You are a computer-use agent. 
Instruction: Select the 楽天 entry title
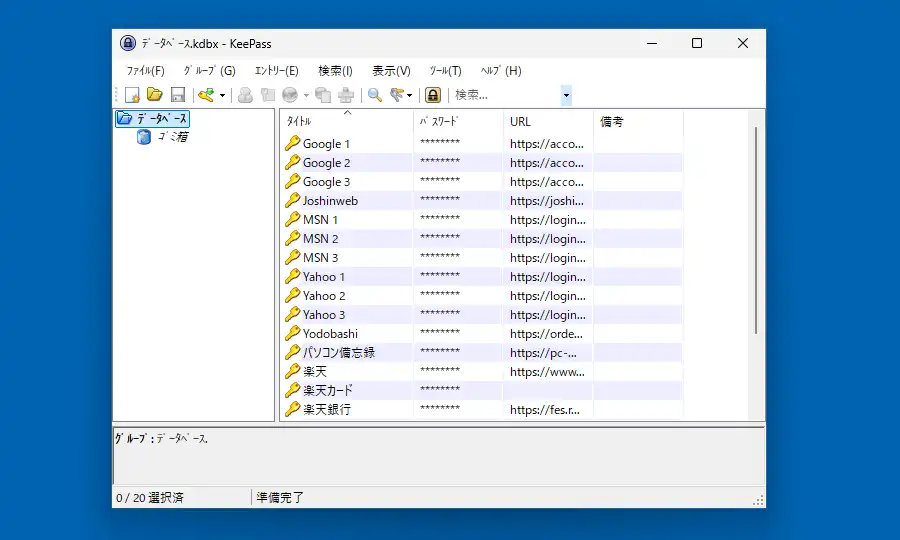(315, 371)
